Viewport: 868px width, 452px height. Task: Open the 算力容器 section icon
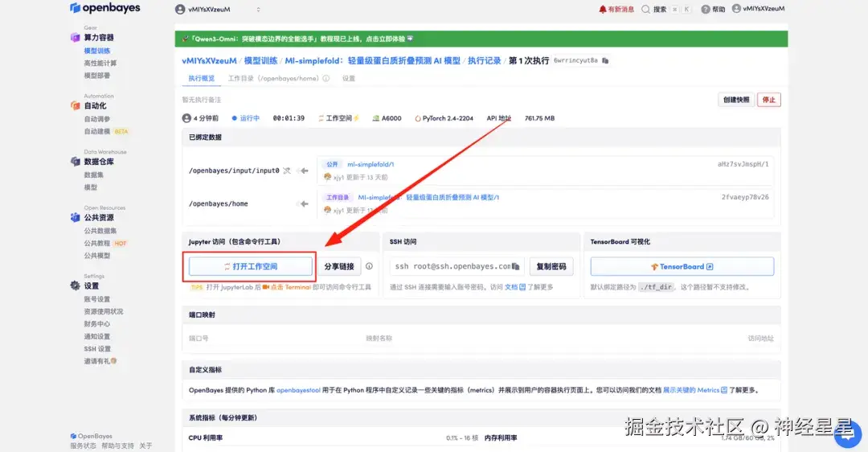[76, 37]
